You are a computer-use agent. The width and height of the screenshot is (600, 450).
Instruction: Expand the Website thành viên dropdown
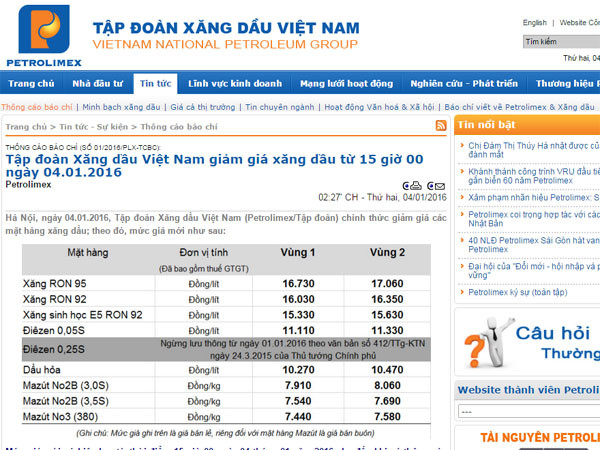pos(527,411)
